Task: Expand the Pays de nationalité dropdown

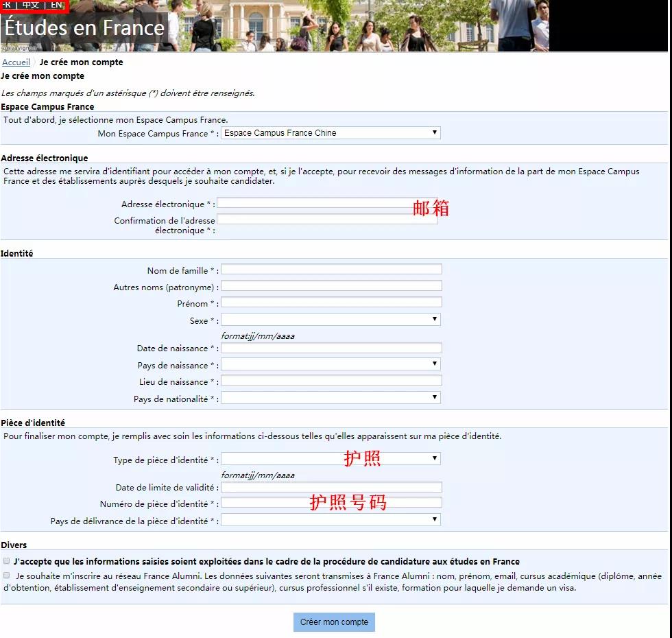Action: (x=331, y=398)
